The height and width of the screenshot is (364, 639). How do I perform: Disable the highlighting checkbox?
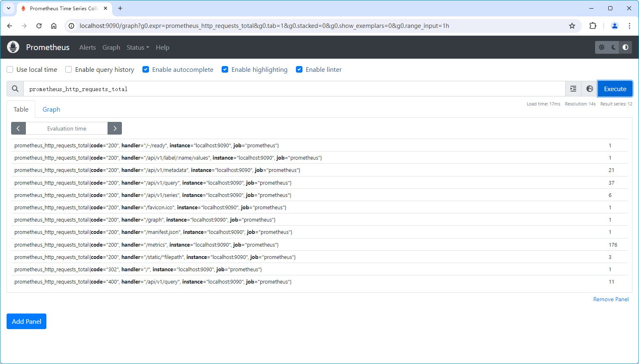(225, 69)
